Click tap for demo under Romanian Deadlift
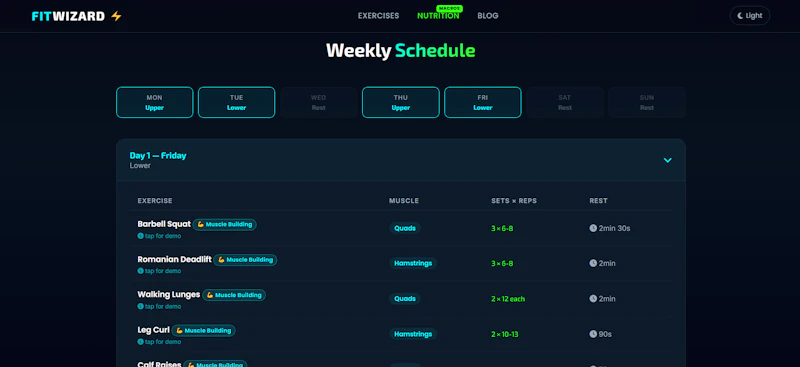800x367 pixels. (163, 271)
